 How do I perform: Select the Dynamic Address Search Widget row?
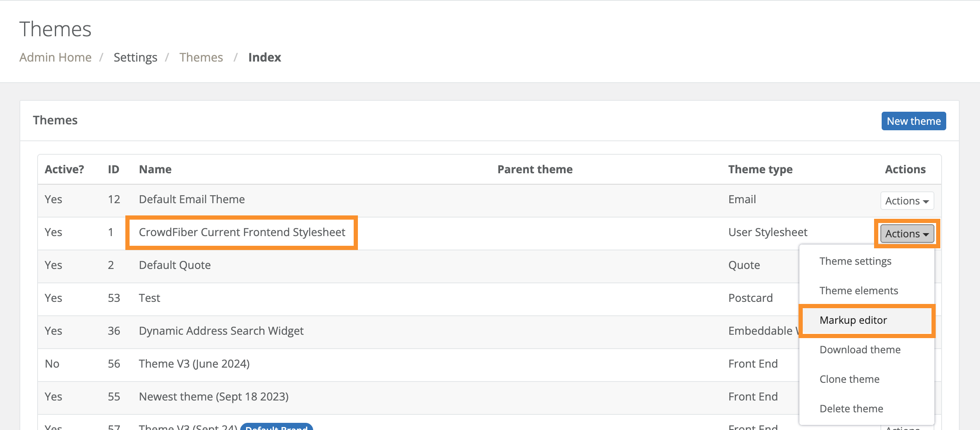(221, 331)
